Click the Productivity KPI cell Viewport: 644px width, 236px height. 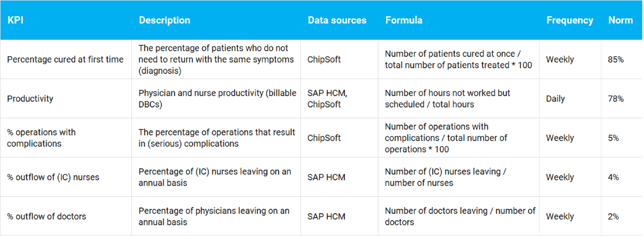pos(30,99)
